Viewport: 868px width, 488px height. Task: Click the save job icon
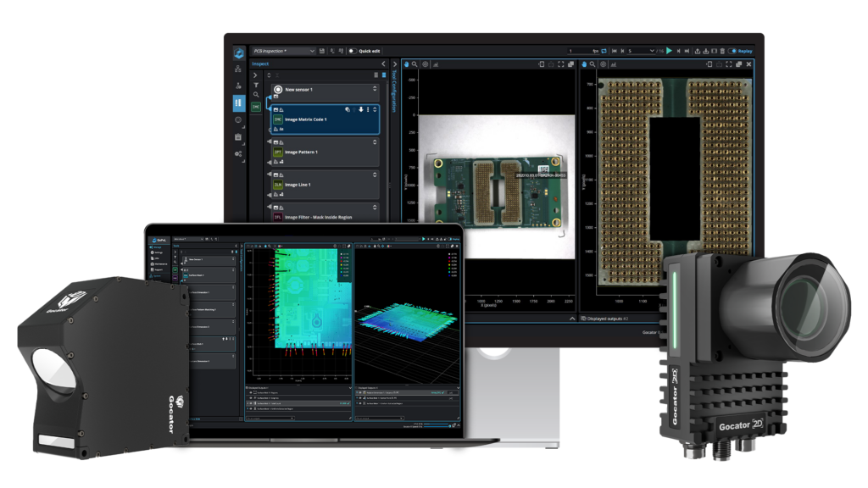click(322, 51)
